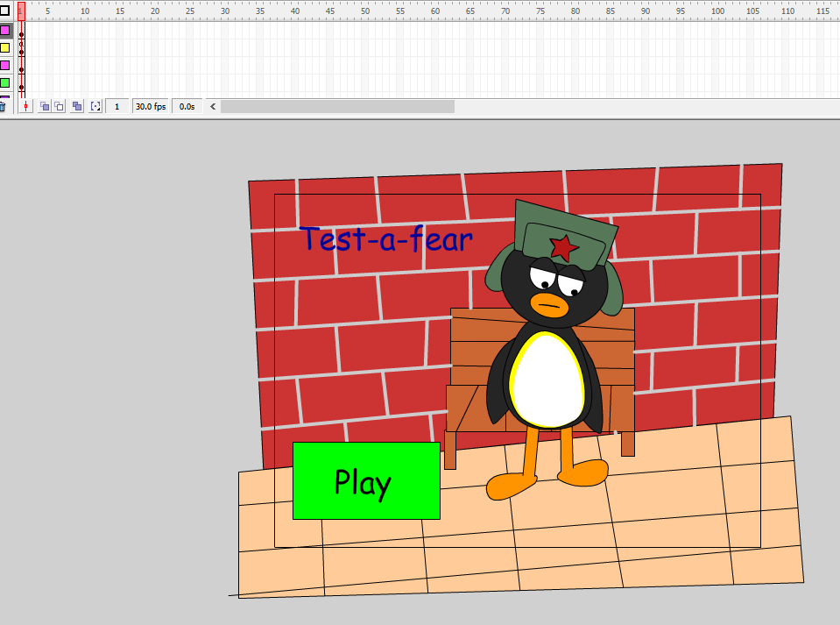
Task: Select the penguin's white belly
Action: click(x=547, y=380)
